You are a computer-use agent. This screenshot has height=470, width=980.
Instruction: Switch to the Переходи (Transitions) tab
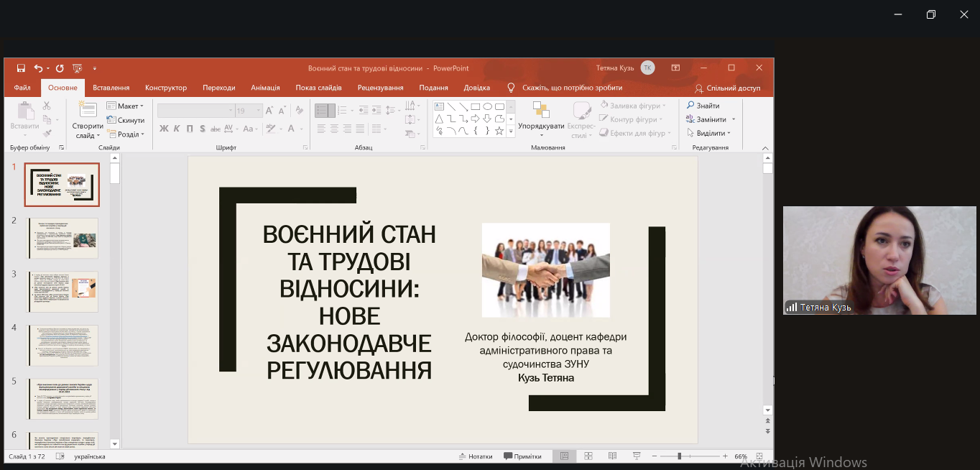(x=218, y=88)
